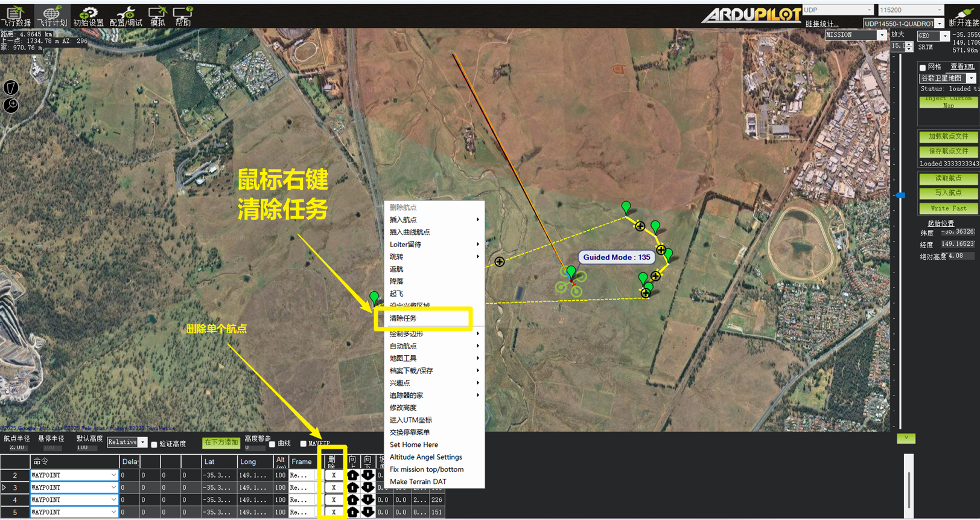Image resolution: width=980 pixels, height=520 pixels.
Task: Click the 链接统计 link stats link
Action: click(x=821, y=24)
